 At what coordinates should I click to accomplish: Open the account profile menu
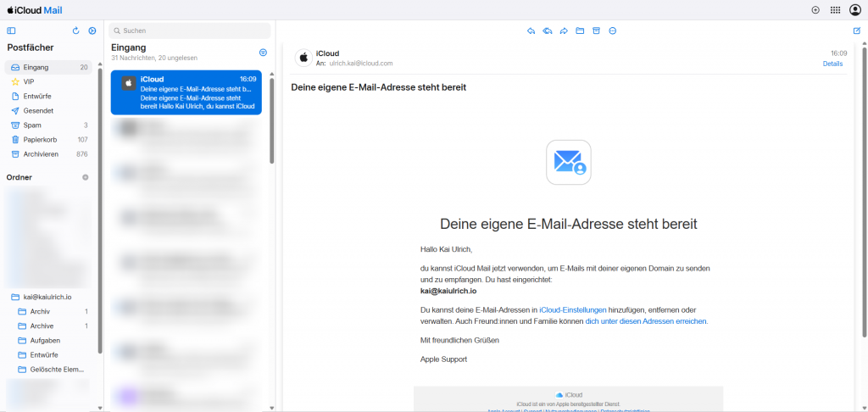pos(854,9)
